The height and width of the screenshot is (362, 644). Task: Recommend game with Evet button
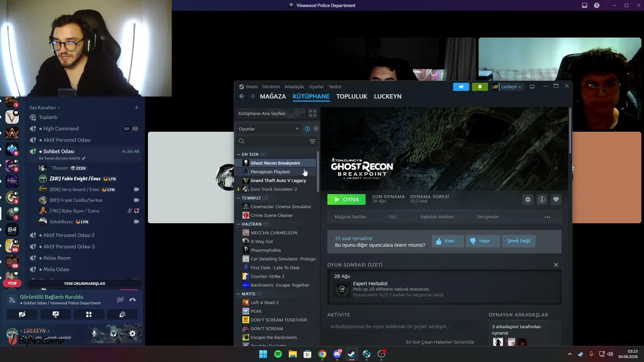[448, 241]
